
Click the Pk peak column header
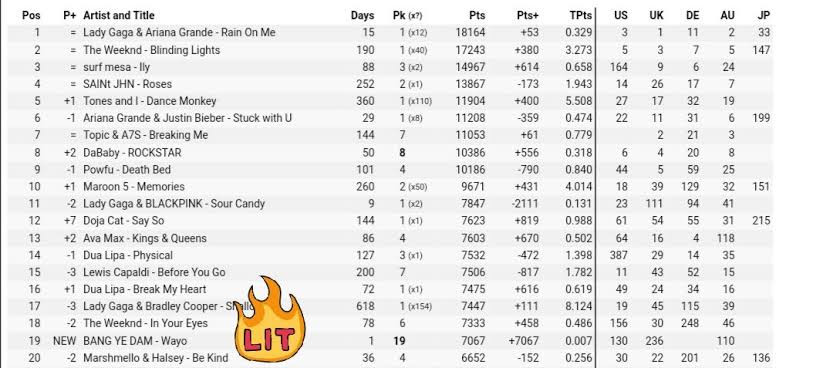point(407,15)
